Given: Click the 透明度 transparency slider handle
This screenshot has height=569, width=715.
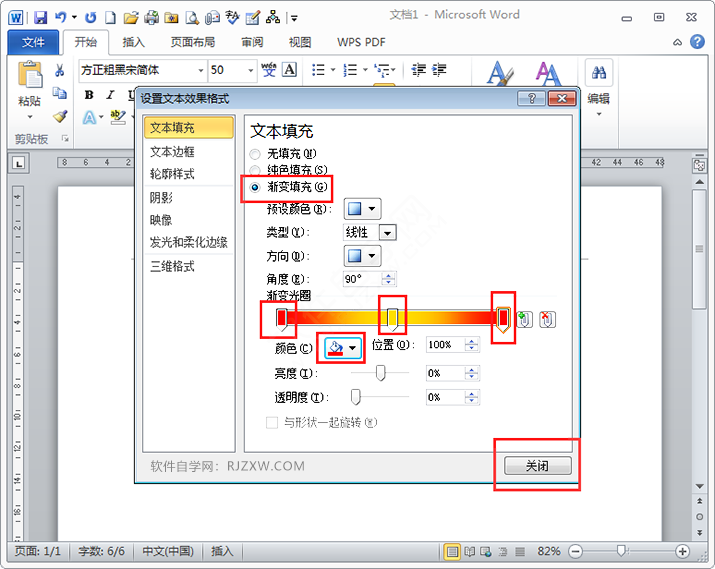Looking at the screenshot, I should tap(356, 397).
